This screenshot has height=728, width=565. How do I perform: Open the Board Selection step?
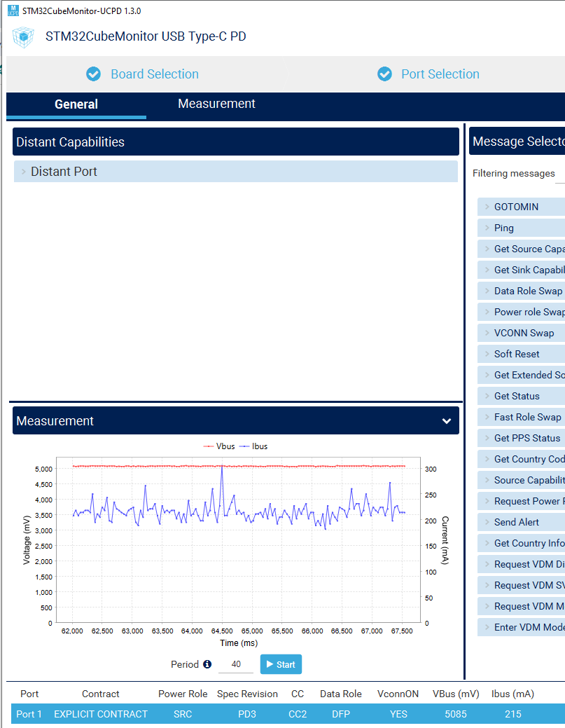click(x=154, y=74)
